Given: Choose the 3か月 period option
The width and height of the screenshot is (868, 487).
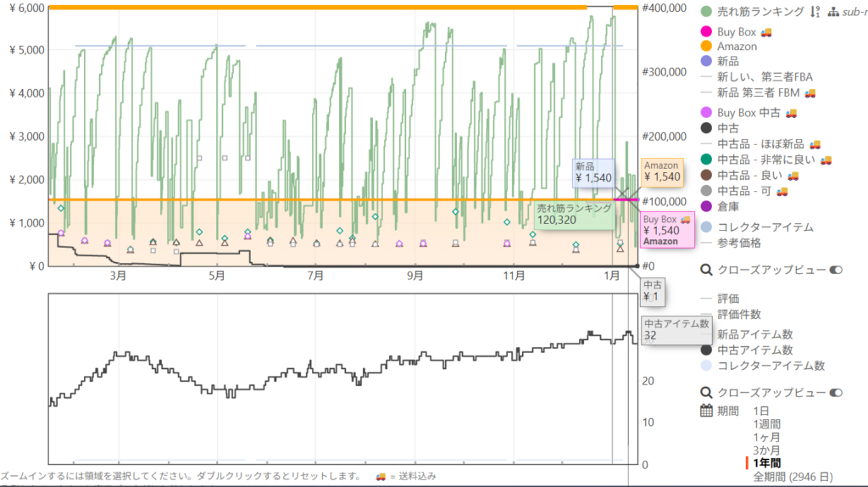Looking at the screenshot, I should (766, 450).
